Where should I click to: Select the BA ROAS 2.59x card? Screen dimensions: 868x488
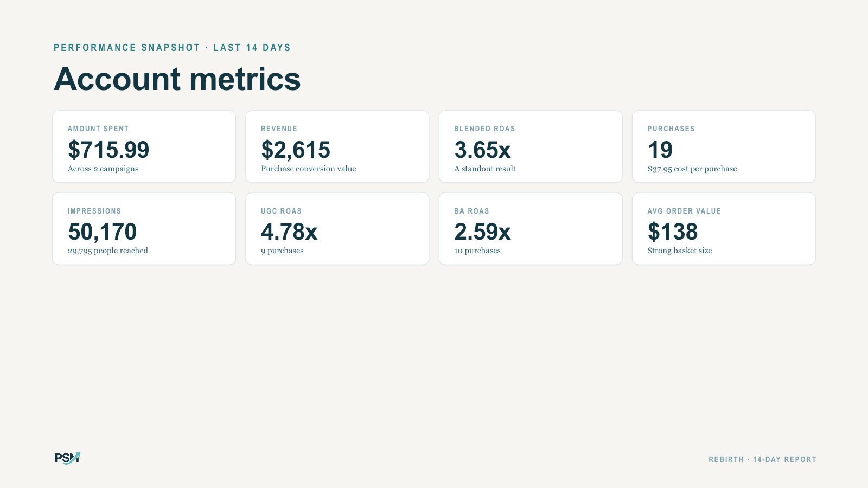pyautogui.click(x=531, y=229)
